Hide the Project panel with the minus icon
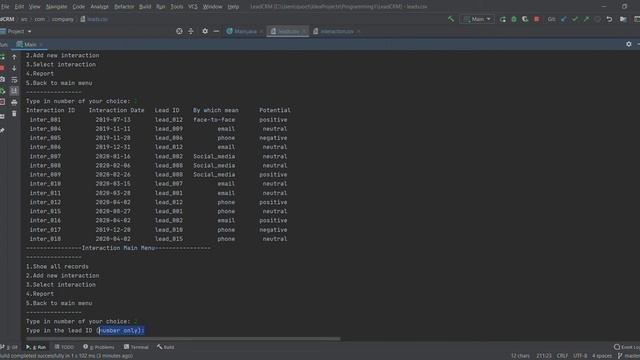The width and height of the screenshot is (640, 360). click(x=216, y=31)
